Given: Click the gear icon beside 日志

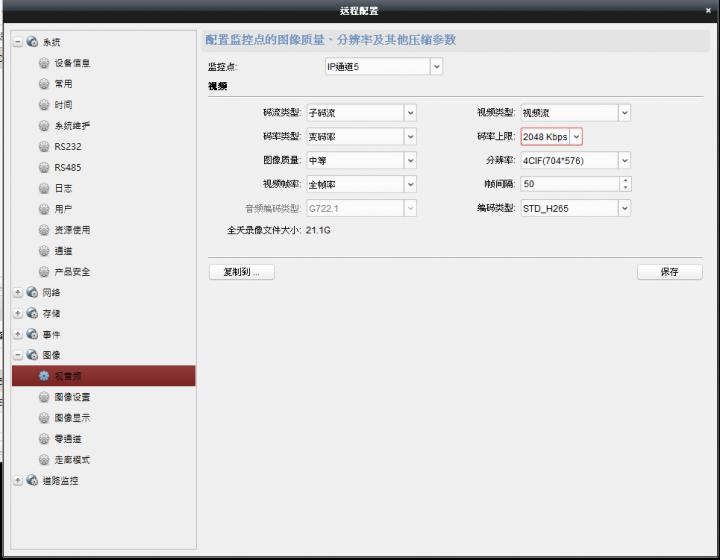Looking at the screenshot, I should coord(44,188).
